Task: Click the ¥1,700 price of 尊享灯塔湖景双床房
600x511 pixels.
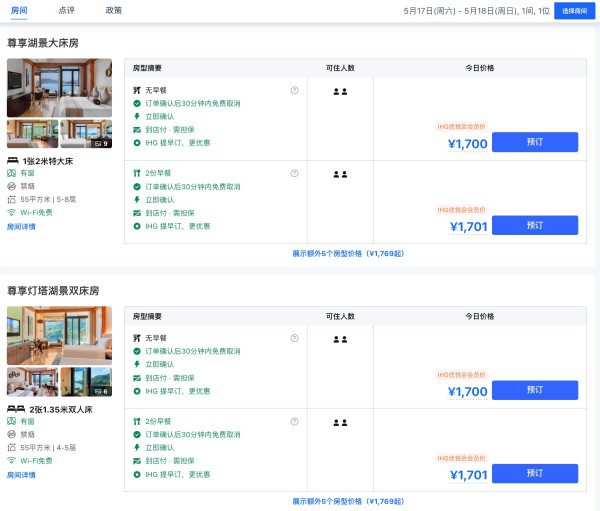Action: (467, 392)
